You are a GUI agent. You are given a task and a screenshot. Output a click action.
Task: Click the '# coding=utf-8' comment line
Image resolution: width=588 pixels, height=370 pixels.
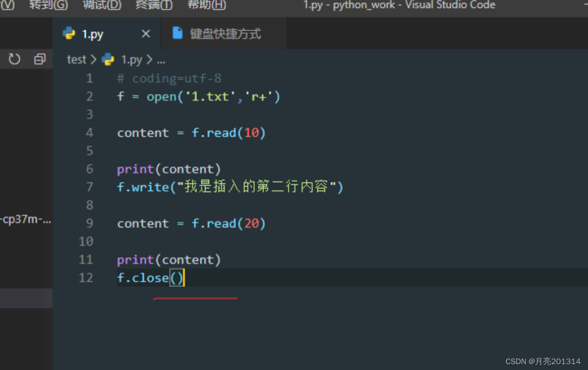[x=169, y=78]
